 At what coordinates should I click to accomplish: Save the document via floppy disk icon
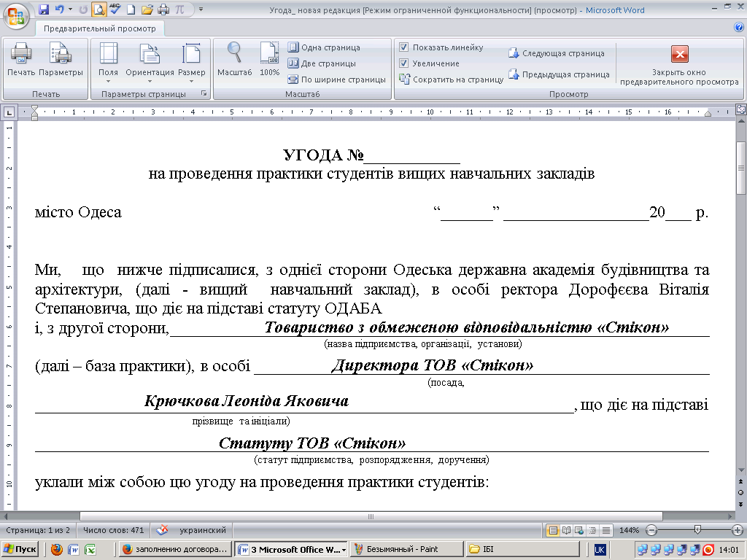tap(43, 9)
